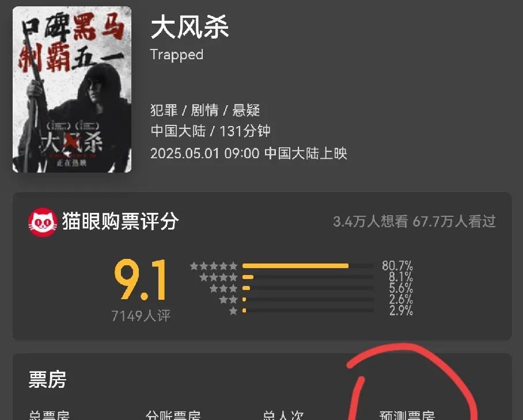523x420 pixels.
Task: Select the three-star rating row icon
Action: [x=223, y=288]
